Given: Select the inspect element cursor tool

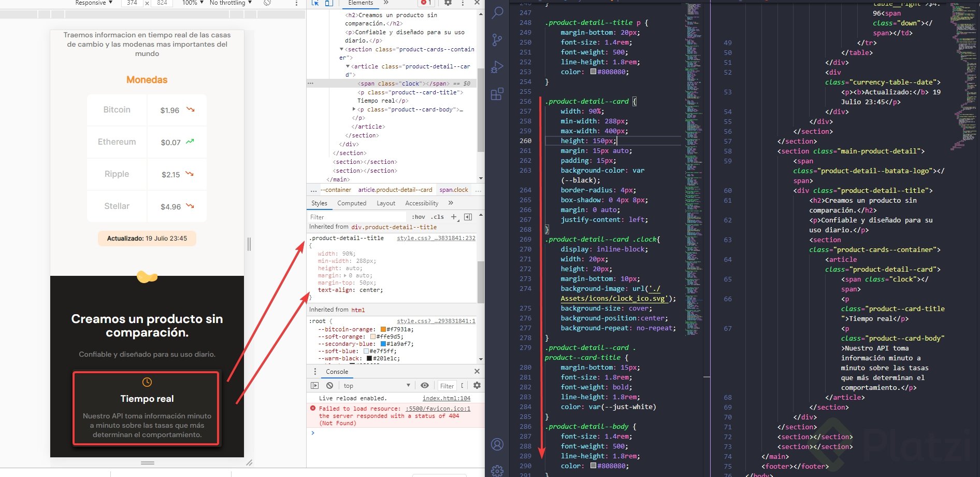Looking at the screenshot, I should pyautogui.click(x=314, y=3).
